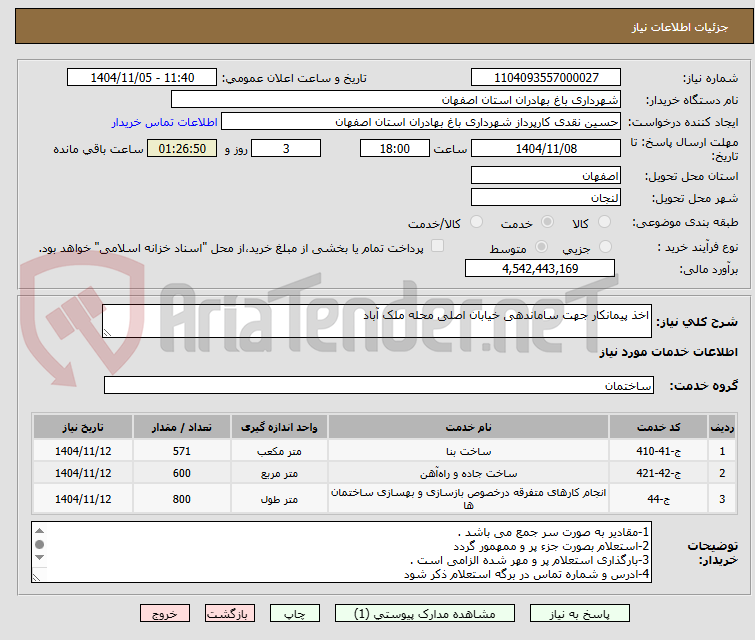Click the request creator field
This screenshot has width=755, height=640.
pyautogui.click(x=421, y=122)
